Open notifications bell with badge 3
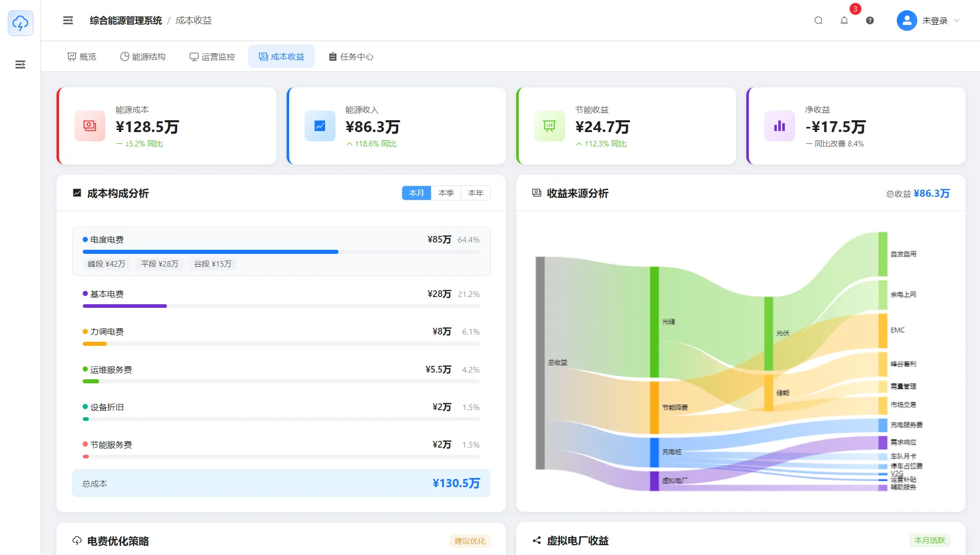 tap(844, 21)
